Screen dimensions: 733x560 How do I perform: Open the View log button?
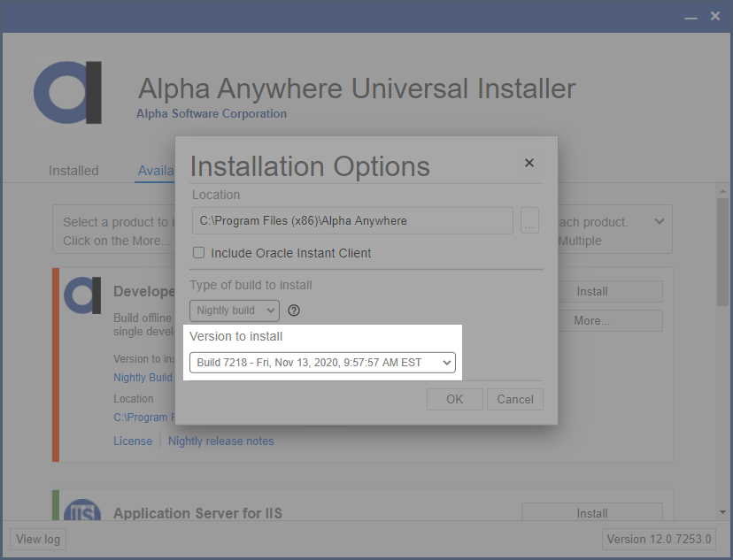click(x=38, y=539)
